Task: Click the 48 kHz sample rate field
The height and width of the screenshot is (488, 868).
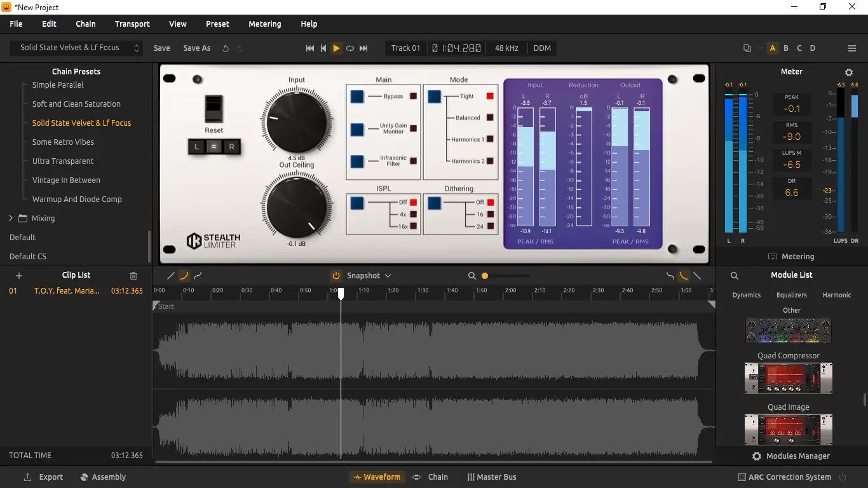Action: coord(506,48)
